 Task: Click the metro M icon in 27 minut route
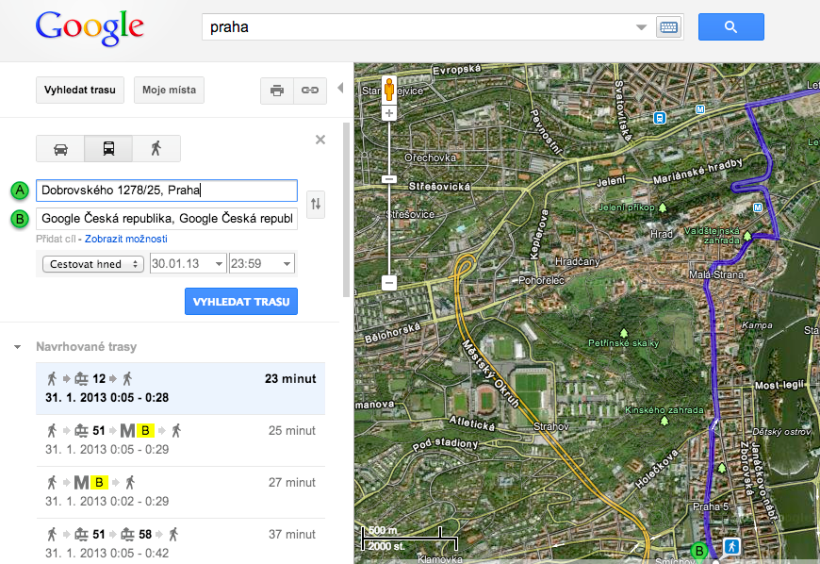point(81,482)
